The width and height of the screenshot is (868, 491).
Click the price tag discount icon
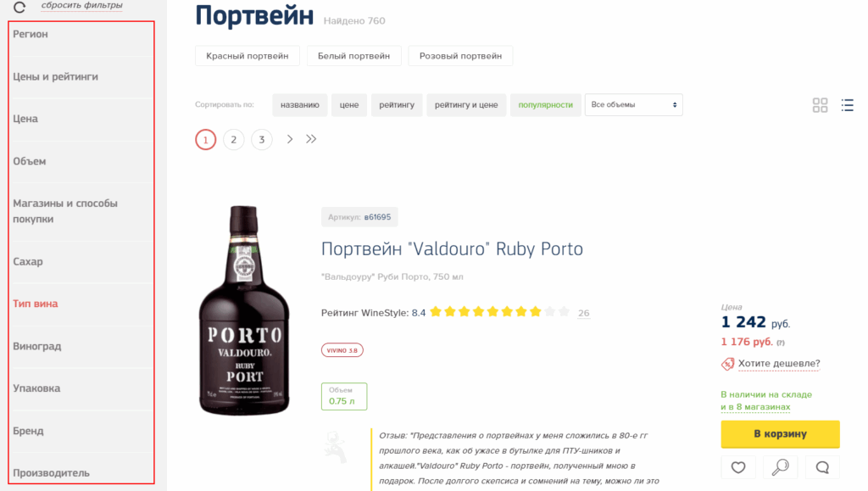(x=727, y=364)
